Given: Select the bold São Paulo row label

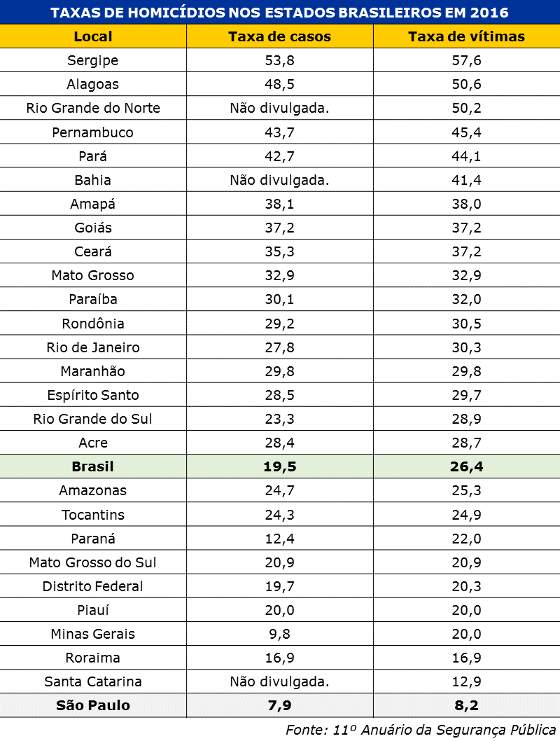Looking at the screenshot, I should pos(93,705).
